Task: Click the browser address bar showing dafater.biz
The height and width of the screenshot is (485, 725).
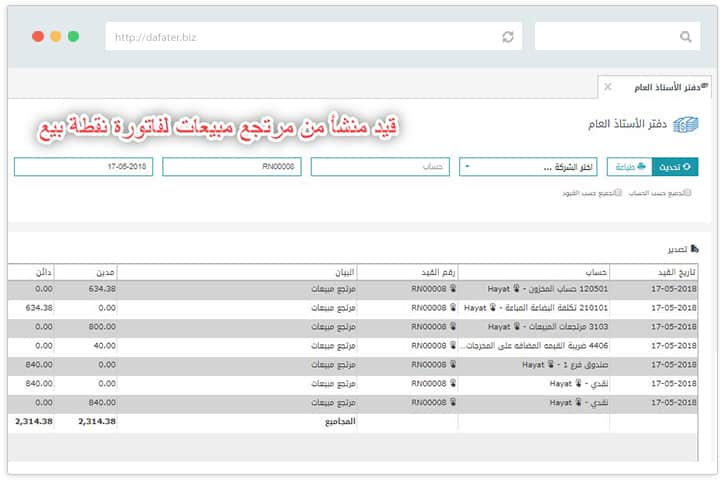Action: (x=300, y=37)
